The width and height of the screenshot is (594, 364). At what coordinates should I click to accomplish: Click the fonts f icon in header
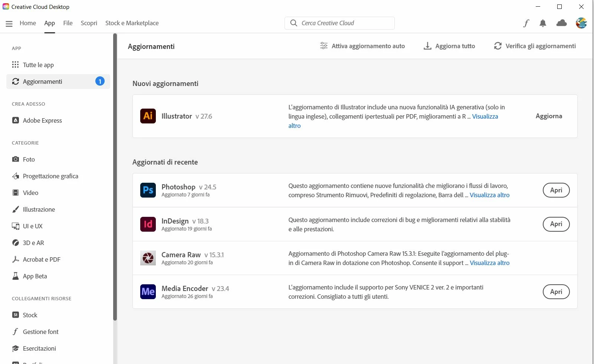click(526, 23)
